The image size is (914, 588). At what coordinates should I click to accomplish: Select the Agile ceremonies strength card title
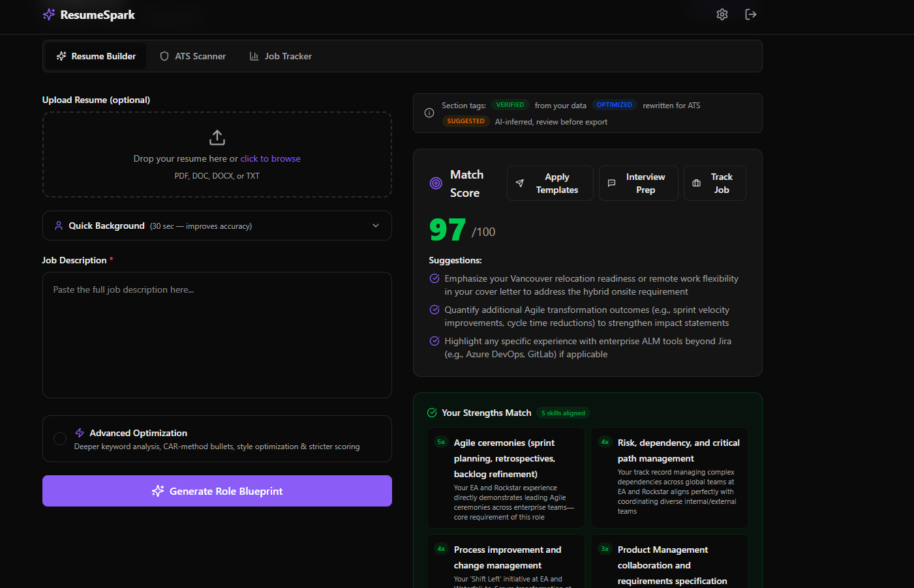[504, 458]
